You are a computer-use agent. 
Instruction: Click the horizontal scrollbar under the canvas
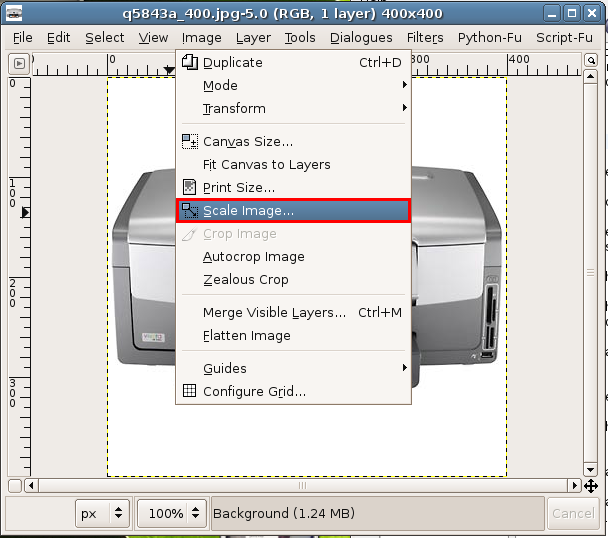(x=300, y=485)
